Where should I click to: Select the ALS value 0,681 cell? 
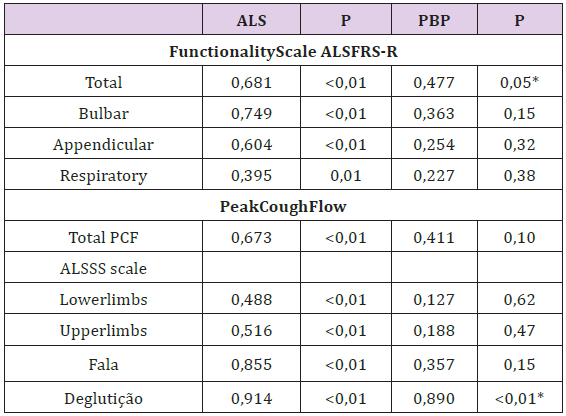(x=251, y=82)
